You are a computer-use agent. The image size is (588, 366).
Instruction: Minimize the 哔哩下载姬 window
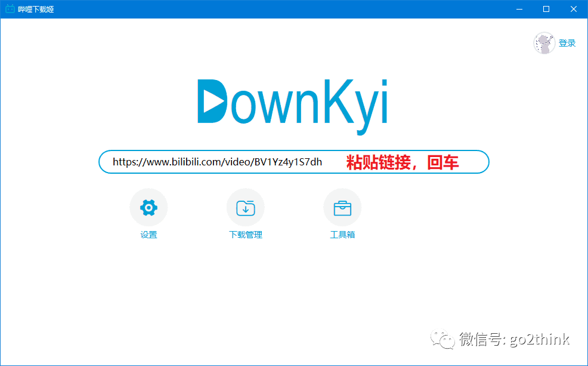click(x=519, y=9)
